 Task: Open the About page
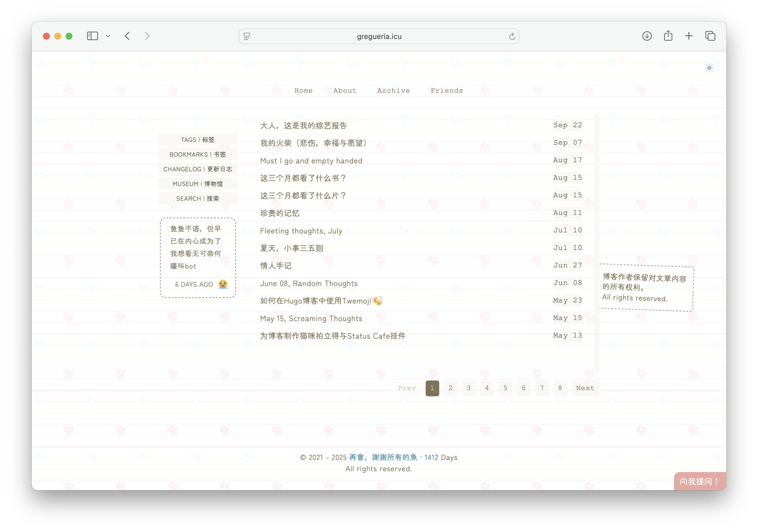coord(345,90)
